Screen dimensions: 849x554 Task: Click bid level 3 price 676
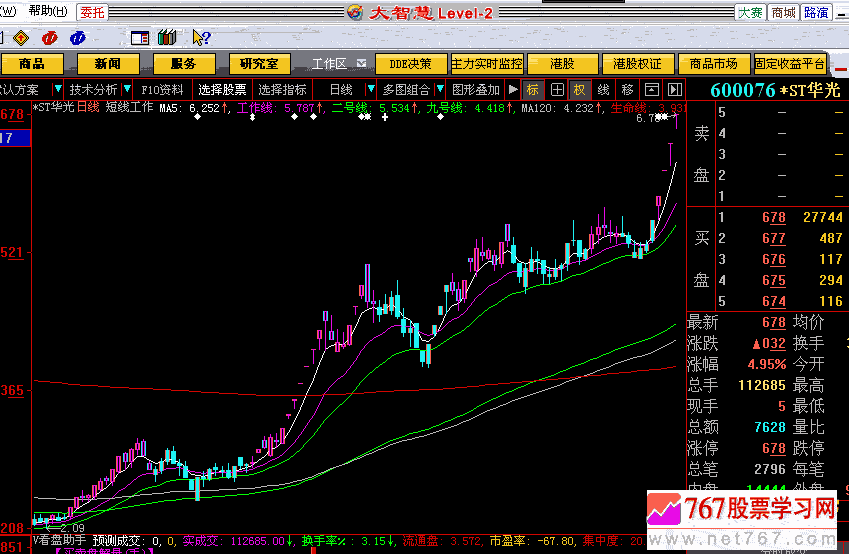774,260
